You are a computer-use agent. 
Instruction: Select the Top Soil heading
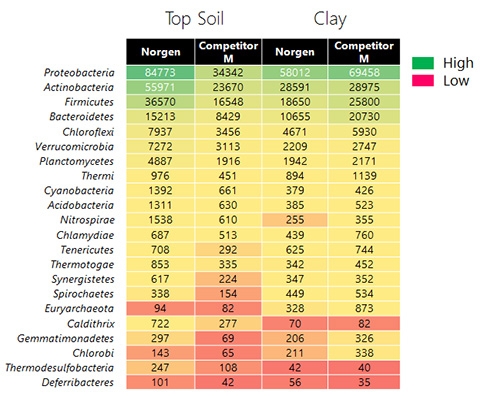point(195,19)
